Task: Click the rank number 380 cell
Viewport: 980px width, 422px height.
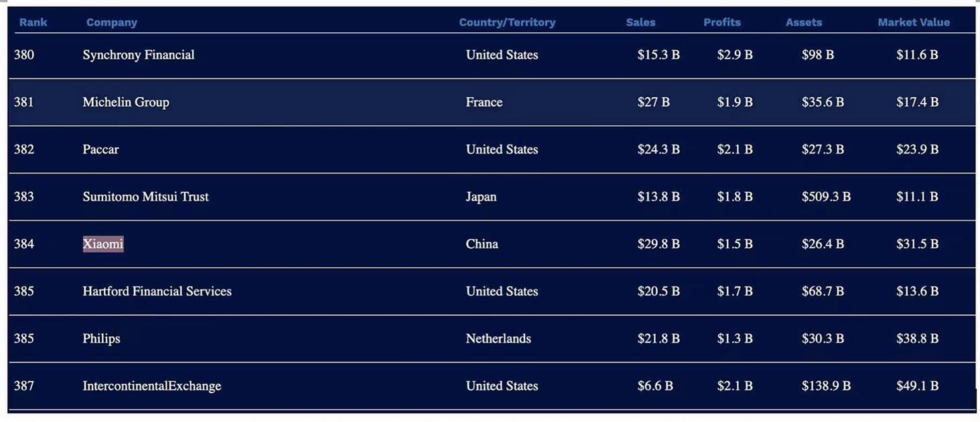Action: pos(24,55)
